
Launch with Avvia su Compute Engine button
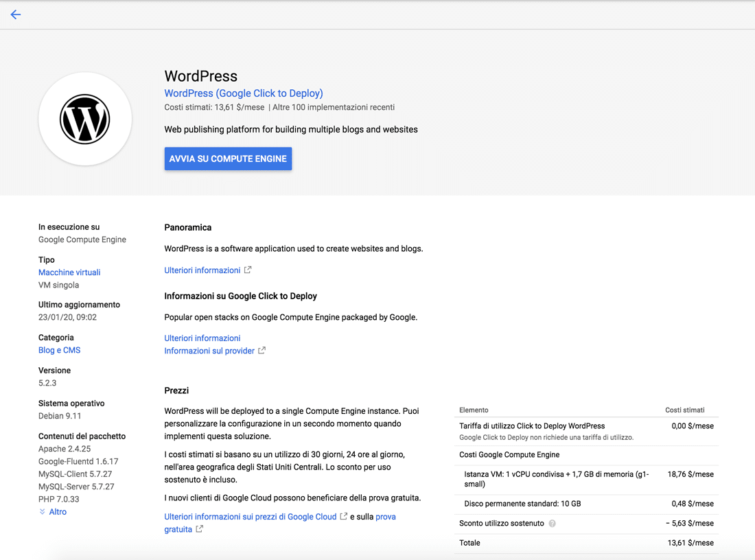tap(229, 159)
